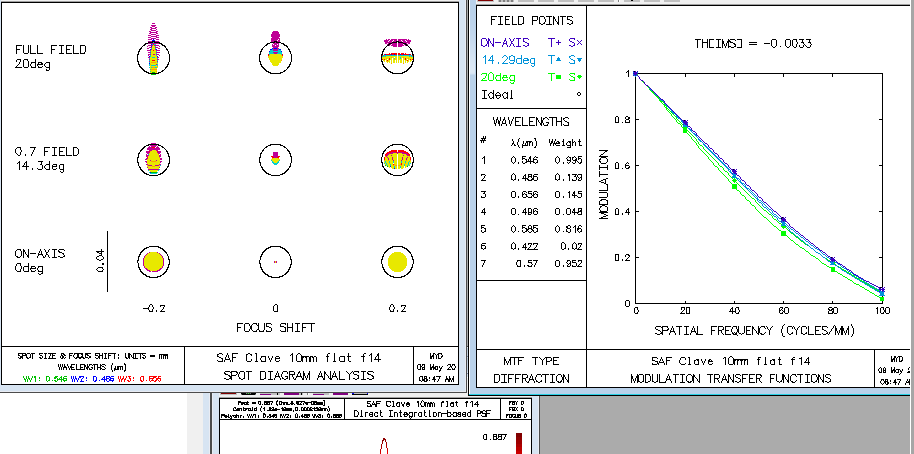
Task: Click the green 'WV1: 0.546' wavelength legend
Action: (x=45, y=379)
